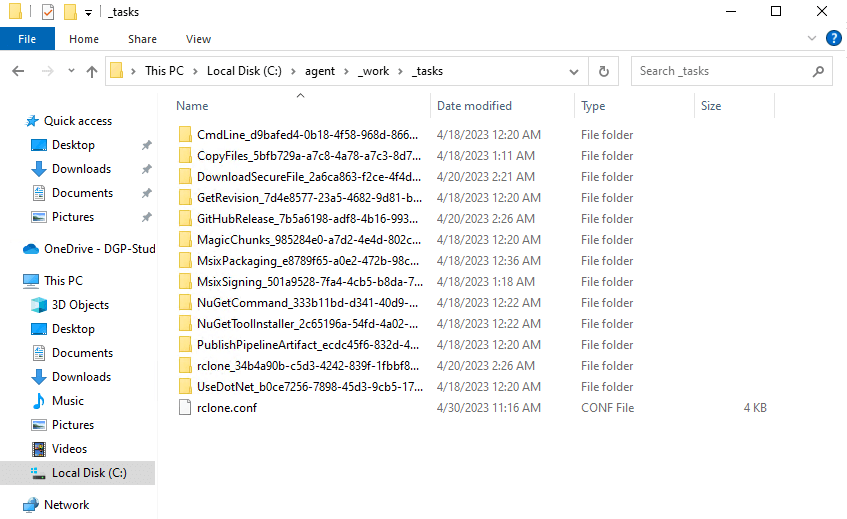The width and height of the screenshot is (847, 519).
Task: Open the Customize Quick Access Toolbar dropdown
Action: pyautogui.click(x=88, y=12)
